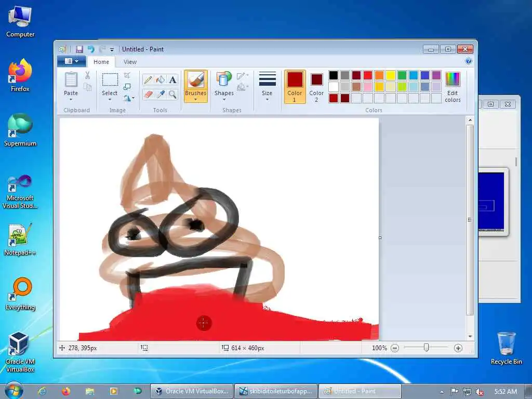Image resolution: width=532 pixels, height=399 pixels.
Task: Activate Color 1 selector
Action: (295, 87)
